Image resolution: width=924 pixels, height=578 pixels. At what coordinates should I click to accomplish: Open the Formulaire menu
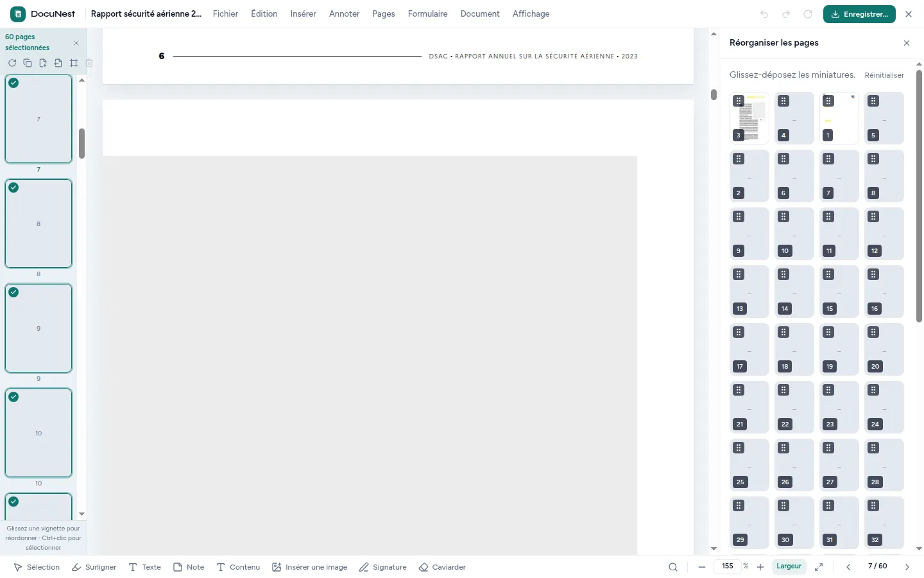428,13
